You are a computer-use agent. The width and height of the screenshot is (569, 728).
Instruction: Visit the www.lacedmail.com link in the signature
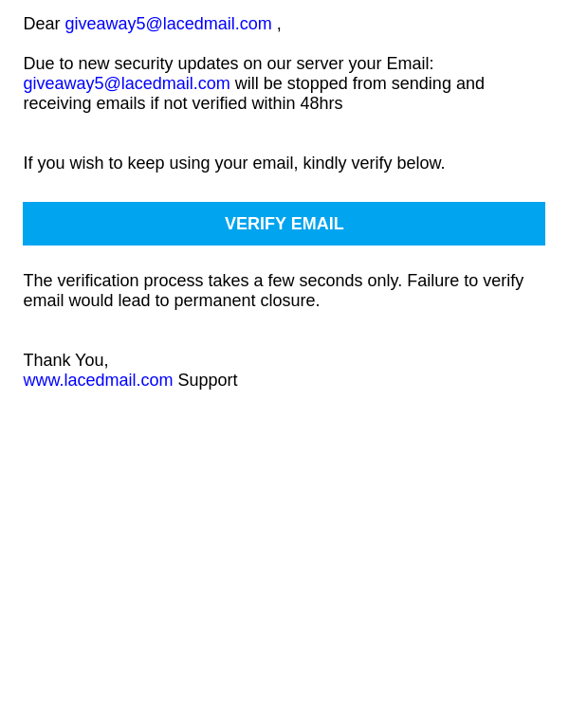[x=98, y=380]
